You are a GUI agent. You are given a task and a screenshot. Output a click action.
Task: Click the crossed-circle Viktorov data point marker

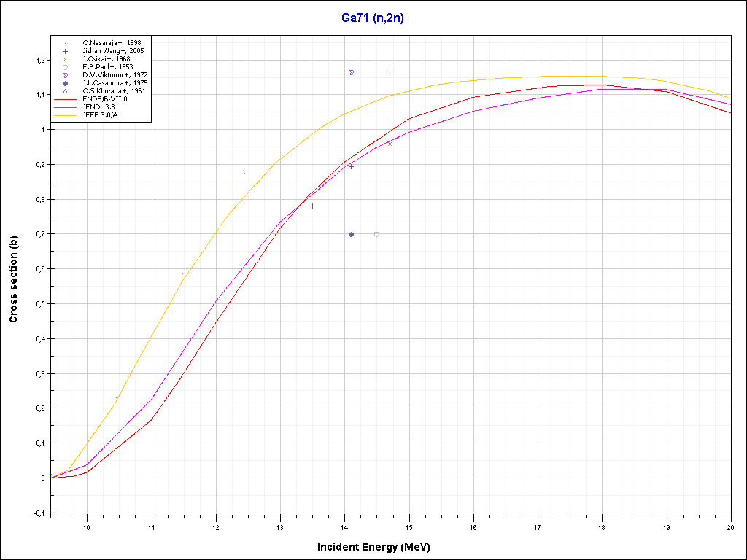351,72
